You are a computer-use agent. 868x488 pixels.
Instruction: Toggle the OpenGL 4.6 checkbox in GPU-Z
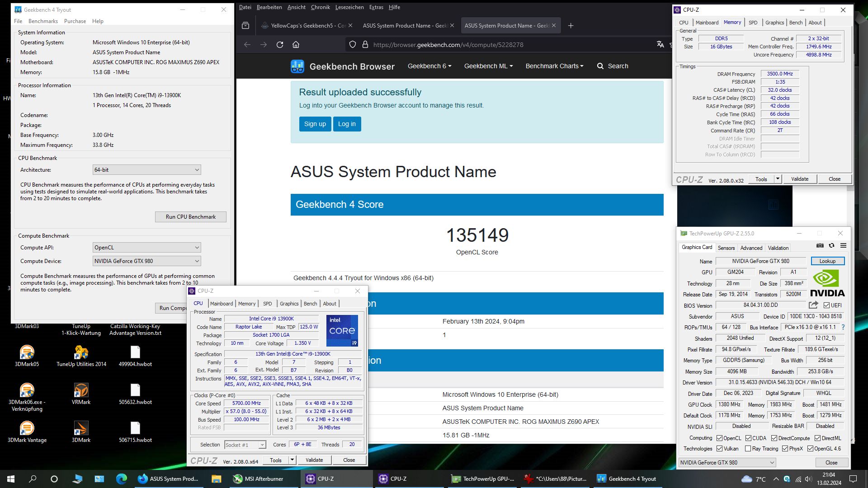810,449
